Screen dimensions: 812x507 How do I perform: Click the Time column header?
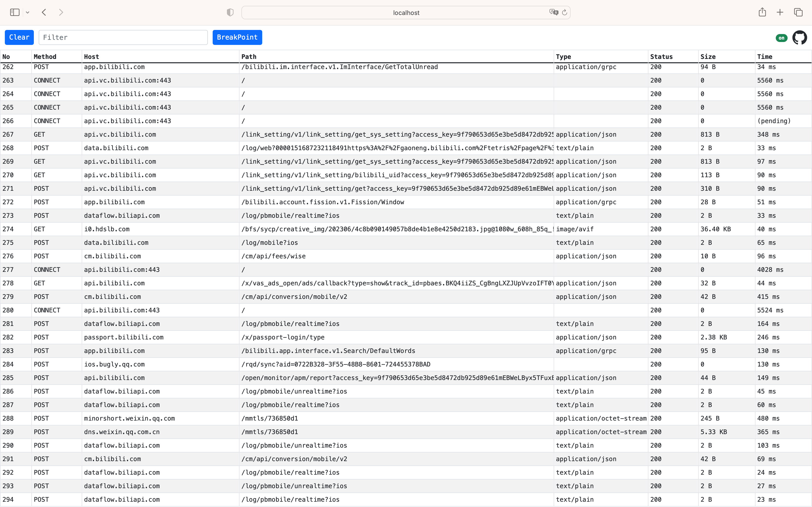pyautogui.click(x=764, y=57)
